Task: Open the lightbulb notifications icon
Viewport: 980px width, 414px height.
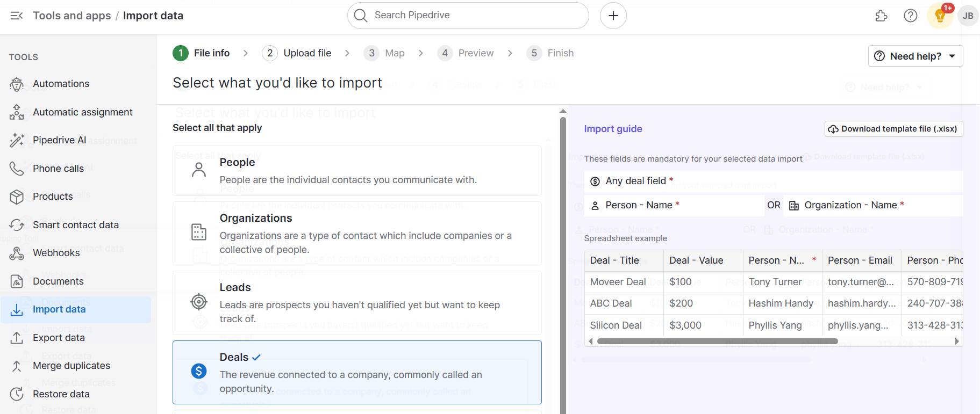Action: (940, 16)
